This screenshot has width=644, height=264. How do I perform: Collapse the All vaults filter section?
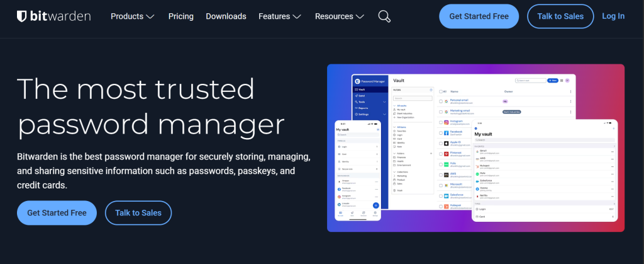click(x=394, y=106)
